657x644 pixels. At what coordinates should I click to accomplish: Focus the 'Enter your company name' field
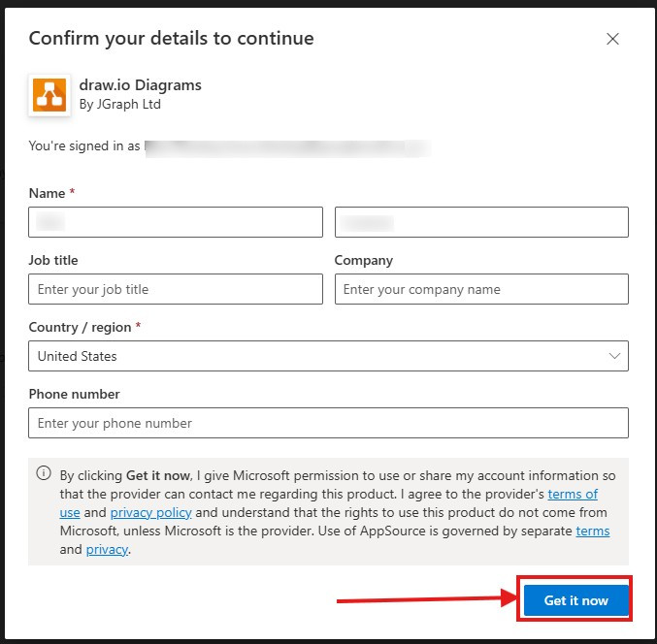[x=481, y=289]
